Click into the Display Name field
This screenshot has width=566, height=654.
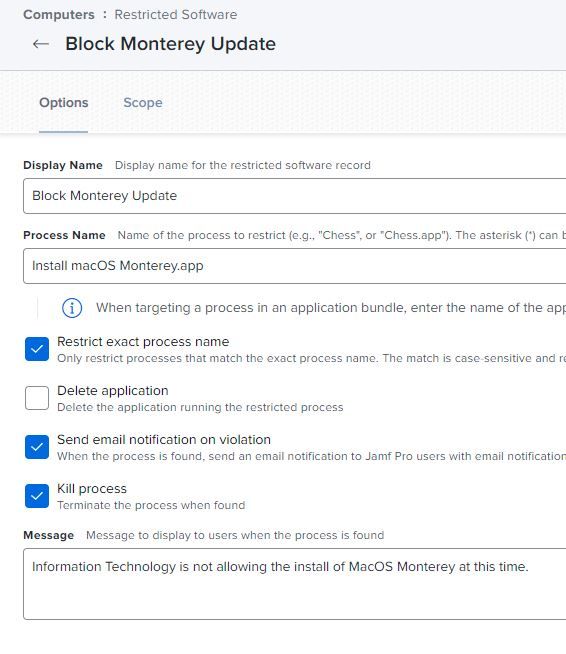(x=294, y=196)
